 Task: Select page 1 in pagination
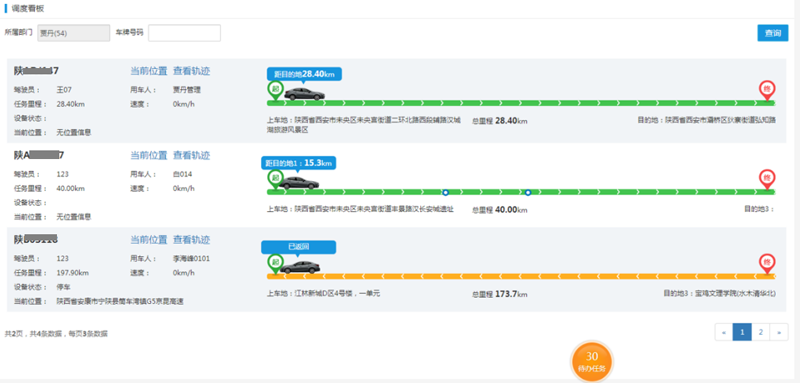[x=742, y=332]
